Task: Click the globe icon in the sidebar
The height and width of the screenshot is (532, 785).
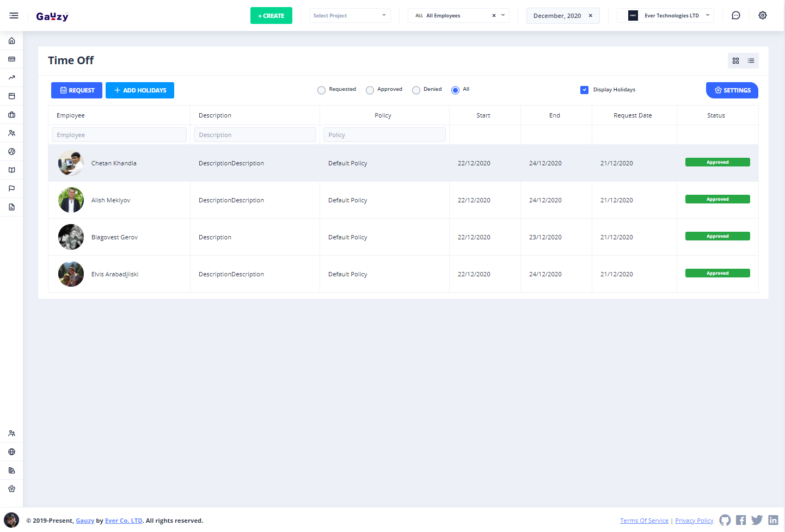Action: [11, 452]
